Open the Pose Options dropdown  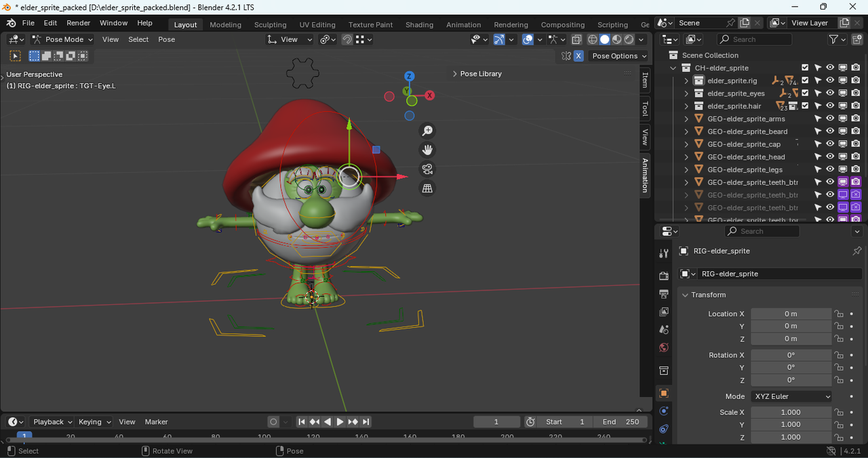(x=619, y=56)
